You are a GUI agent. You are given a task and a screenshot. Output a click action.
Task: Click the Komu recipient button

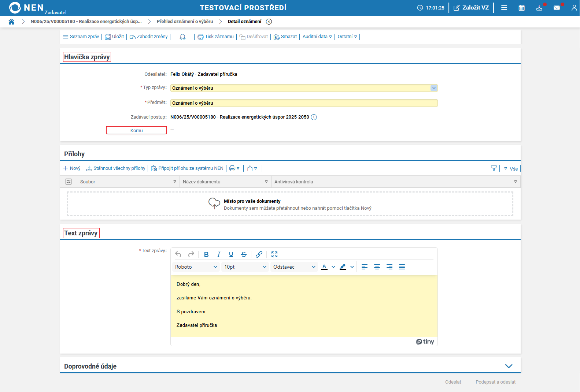pos(136,130)
